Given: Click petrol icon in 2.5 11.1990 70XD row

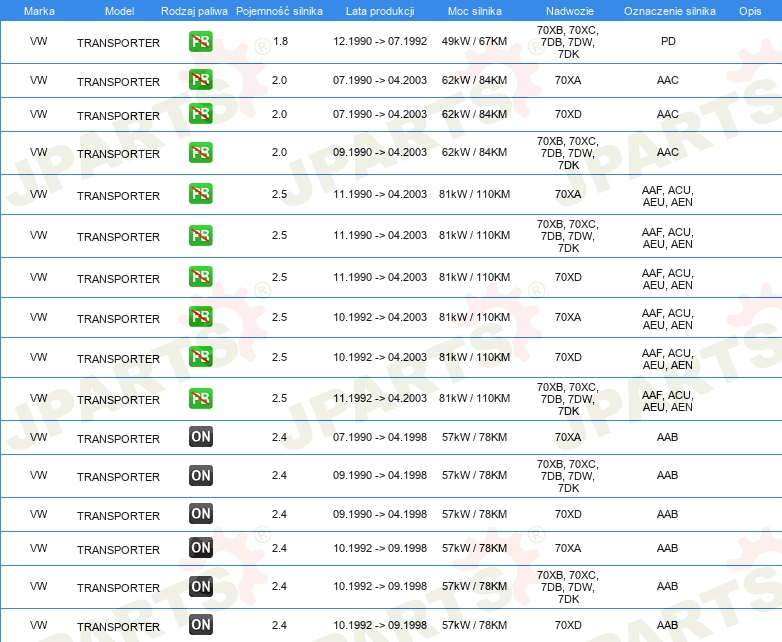Looking at the screenshot, I should tap(200, 277).
